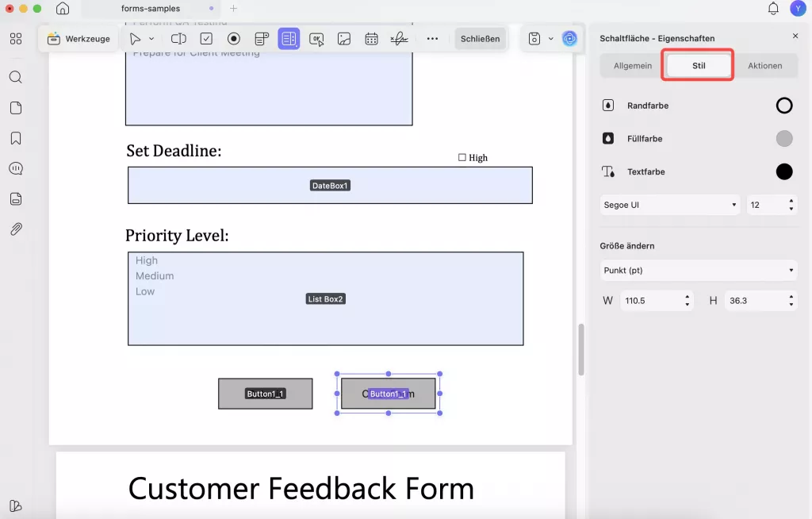The width and height of the screenshot is (812, 519).
Task: Select the text field tool
Action: (x=178, y=39)
